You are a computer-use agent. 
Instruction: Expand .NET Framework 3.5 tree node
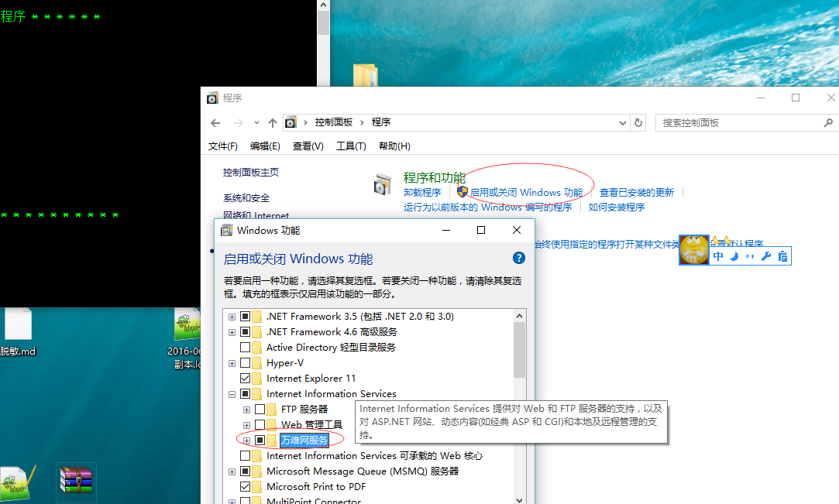(232, 317)
